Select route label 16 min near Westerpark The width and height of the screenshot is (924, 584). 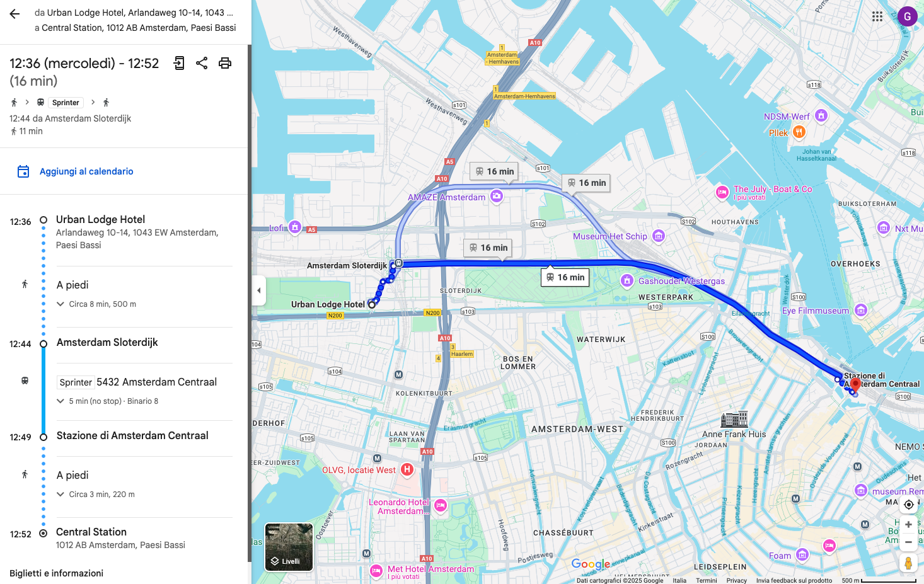point(565,277)
